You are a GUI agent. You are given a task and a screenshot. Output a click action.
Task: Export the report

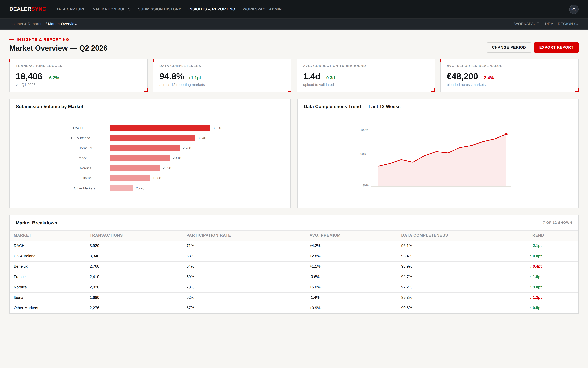tap(556, 48)
